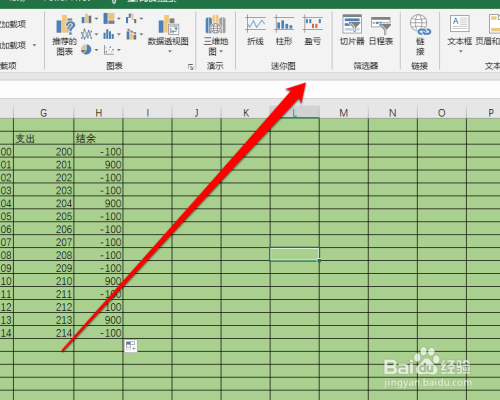Insert a scatter or bubble chart

(x=111, y=50)
